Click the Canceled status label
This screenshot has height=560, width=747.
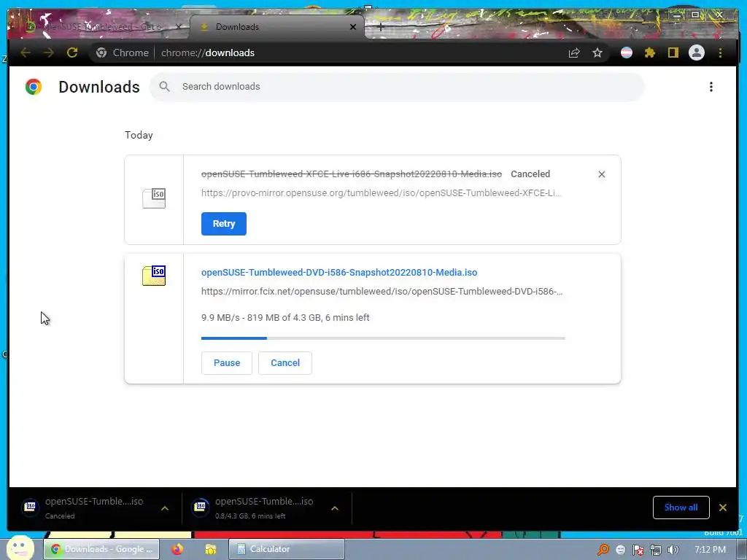coord(530,174)
